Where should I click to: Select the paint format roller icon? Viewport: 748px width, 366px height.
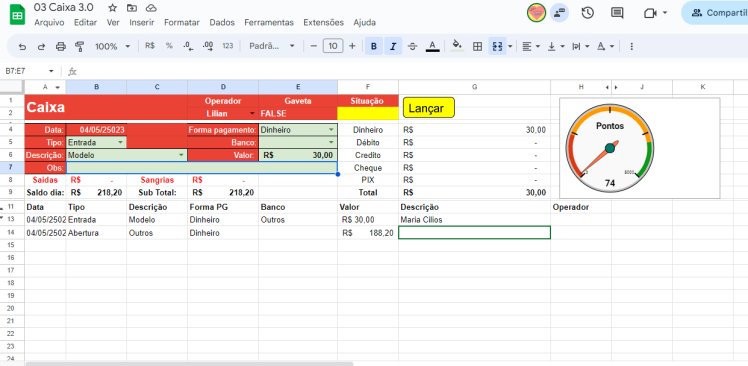click(80, 46)
